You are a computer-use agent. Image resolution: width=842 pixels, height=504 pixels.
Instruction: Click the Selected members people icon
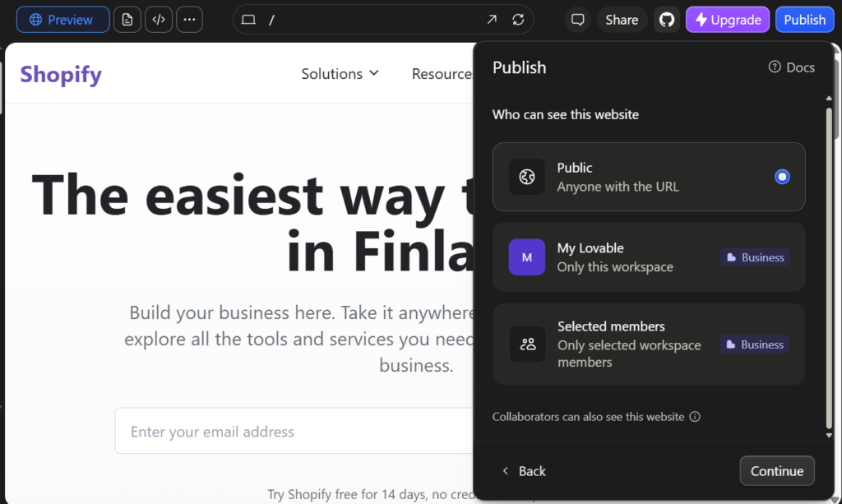527,344
